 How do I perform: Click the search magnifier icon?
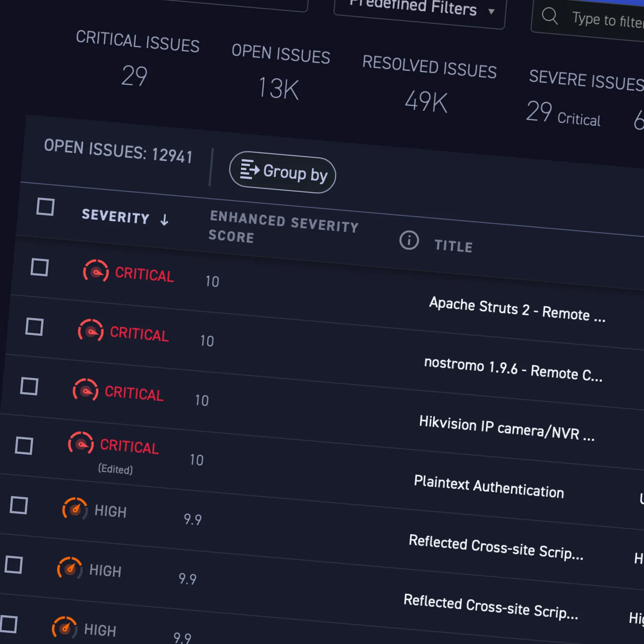pos(550,16)
